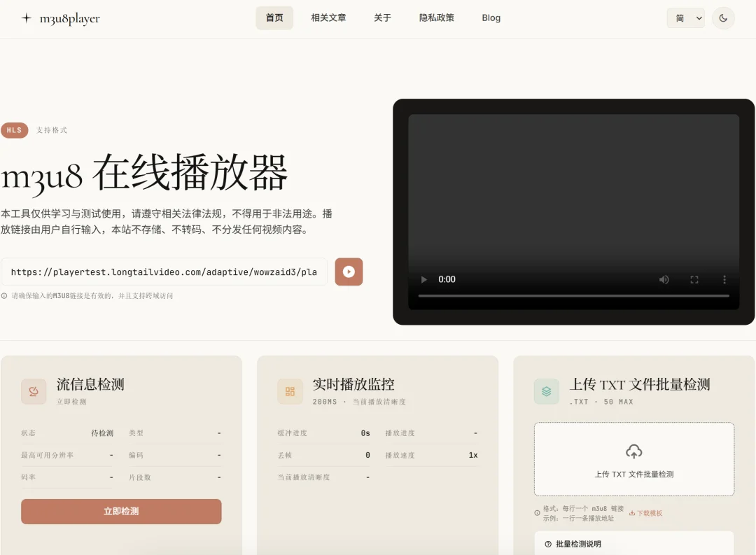756x555 pixels.
Task: Open the video player more options menu
Action: pyautogui.click(x=724, y=279)
